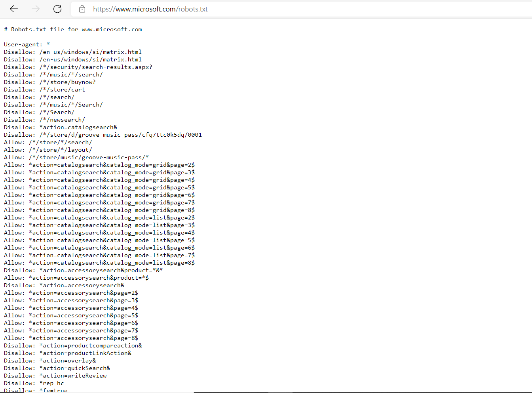Image resolution: width=532 pixels, height=393 pixels.
Task: Click the Allow line ending "catalog_mode=grid&page=5$"
Action: (99, 187)
